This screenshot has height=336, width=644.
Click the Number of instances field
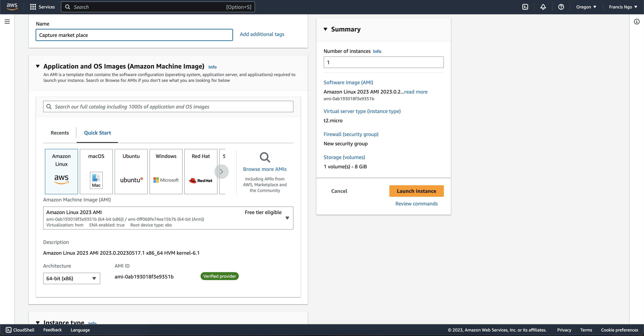(383, 62)
